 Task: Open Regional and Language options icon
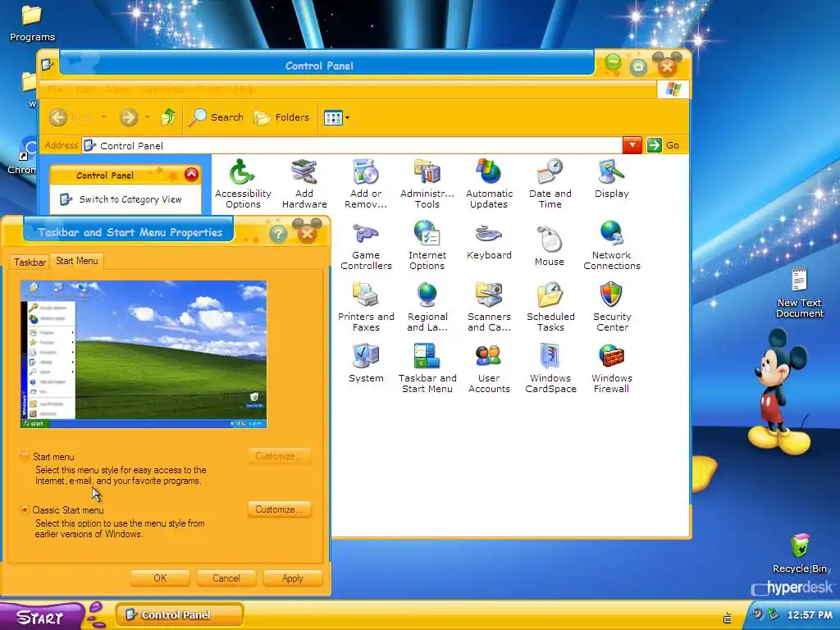(x=427, y=307)
